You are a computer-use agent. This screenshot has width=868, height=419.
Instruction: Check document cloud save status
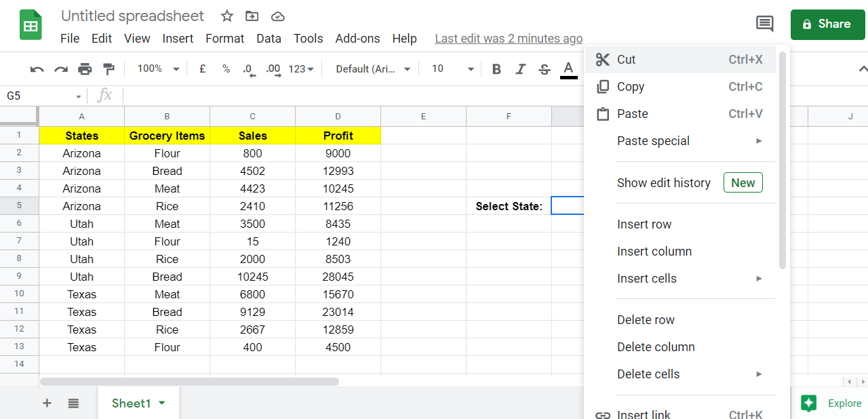point(277,16)
